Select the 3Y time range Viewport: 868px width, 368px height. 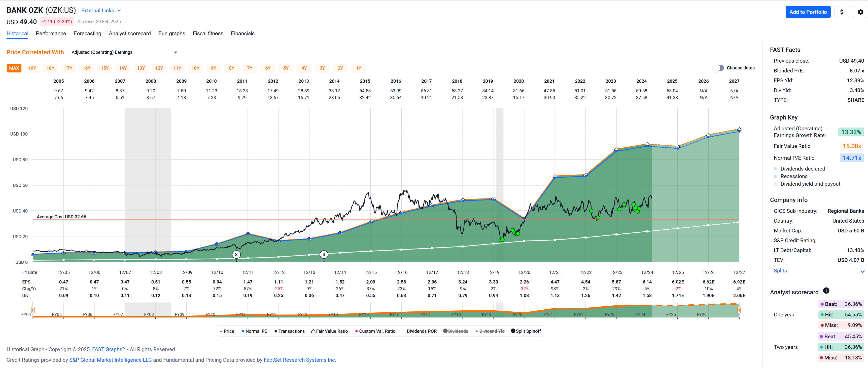322,68
